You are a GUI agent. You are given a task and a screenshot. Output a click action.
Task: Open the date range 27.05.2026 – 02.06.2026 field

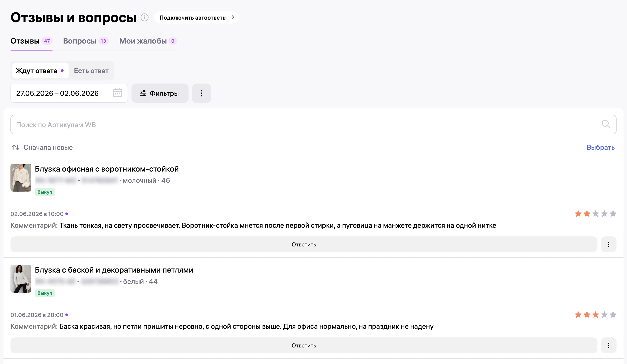69,93
